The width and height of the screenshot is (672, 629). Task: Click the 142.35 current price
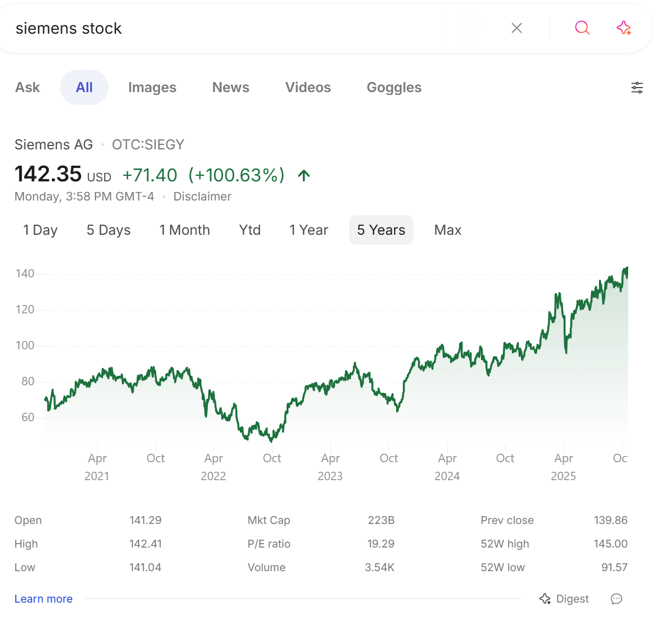click(x=48, y=174)
